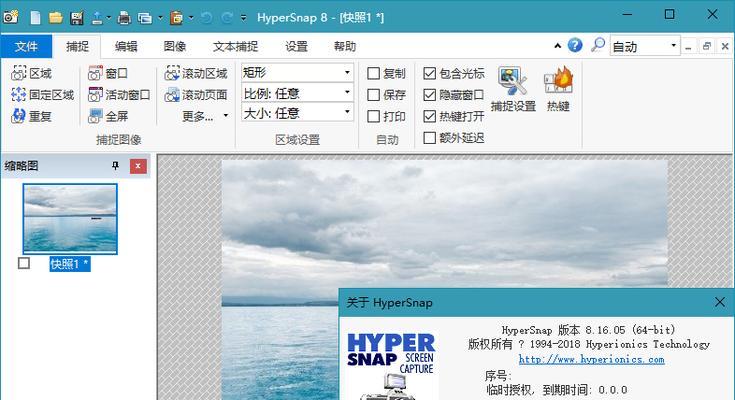Screen dimensions: 735x400
Task: Restore the inner document window
Action: (706, 46)
